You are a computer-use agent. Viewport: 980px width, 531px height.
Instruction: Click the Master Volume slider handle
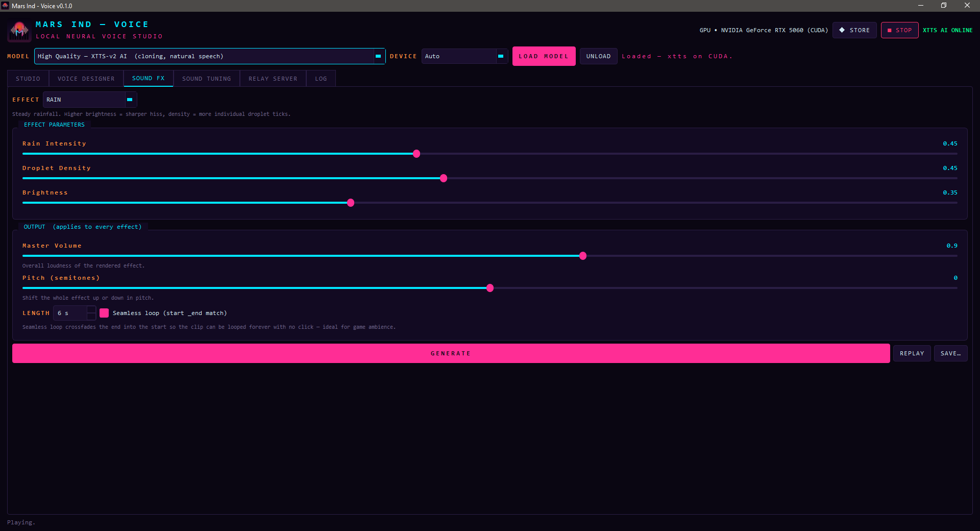pyautogui.click(x=583, y=256)
